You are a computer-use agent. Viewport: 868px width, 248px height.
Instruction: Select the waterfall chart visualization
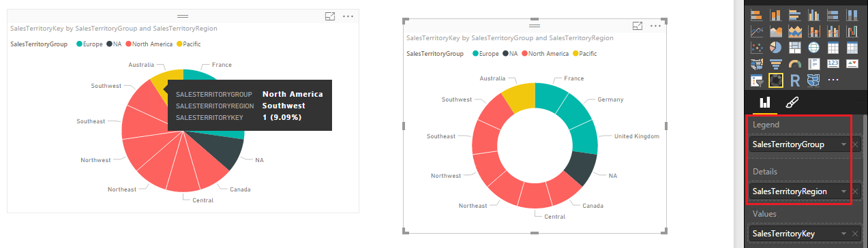[x=852, y=31]
